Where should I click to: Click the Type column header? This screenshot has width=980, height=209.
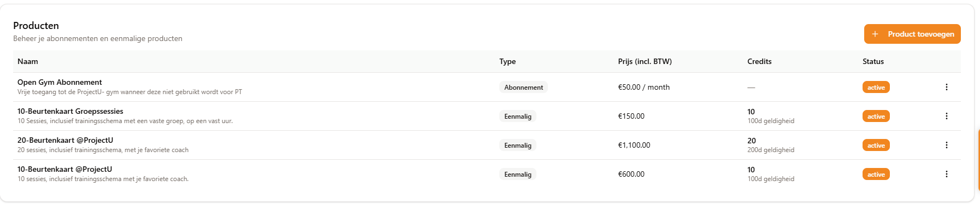(507, 61)
